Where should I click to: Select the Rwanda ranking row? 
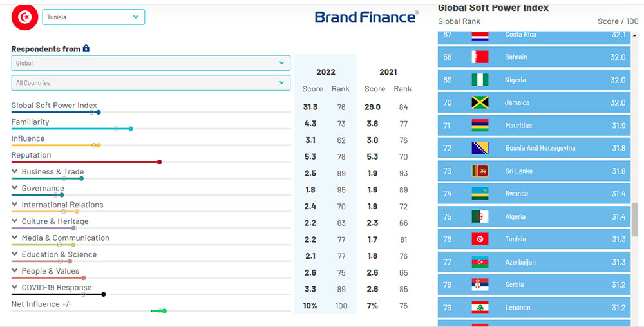pos(534,194)
